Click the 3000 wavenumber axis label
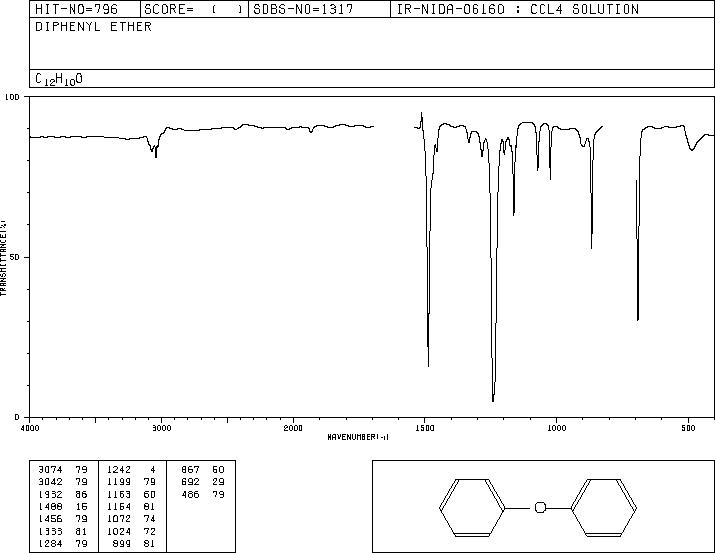This screenshot has width=715, height=553. [161, 428]
